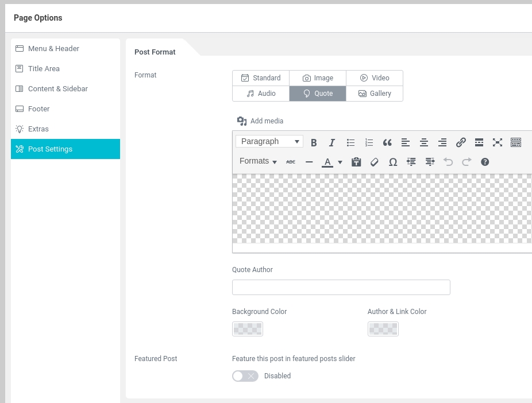Enable the Featured Post toggle

pos(245,376)
